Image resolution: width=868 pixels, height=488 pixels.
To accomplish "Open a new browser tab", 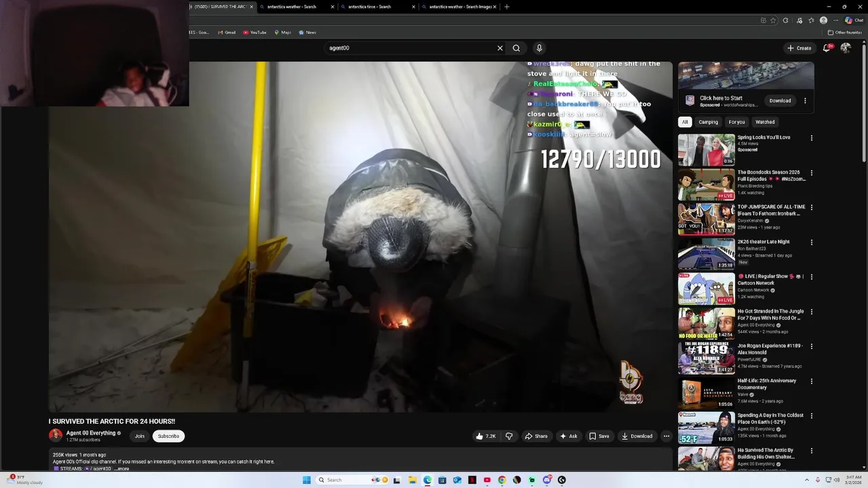I will (507, 7).
